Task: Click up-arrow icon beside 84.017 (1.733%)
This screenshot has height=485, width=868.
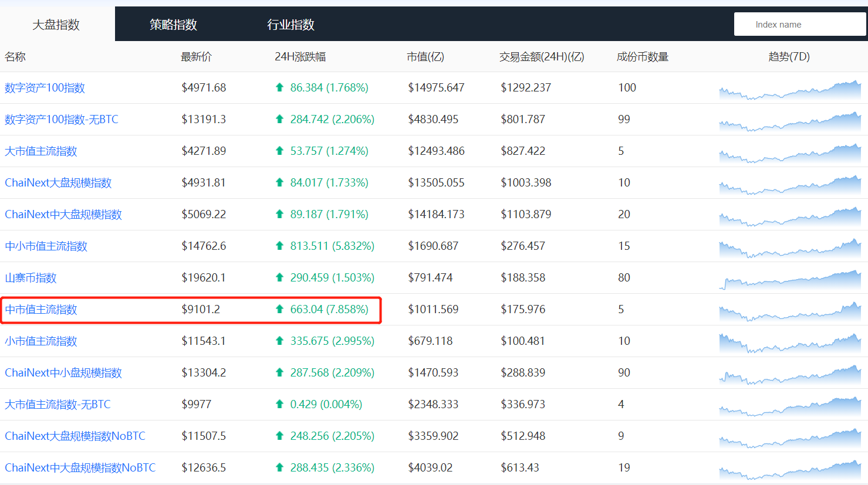Action: (279, 182)
